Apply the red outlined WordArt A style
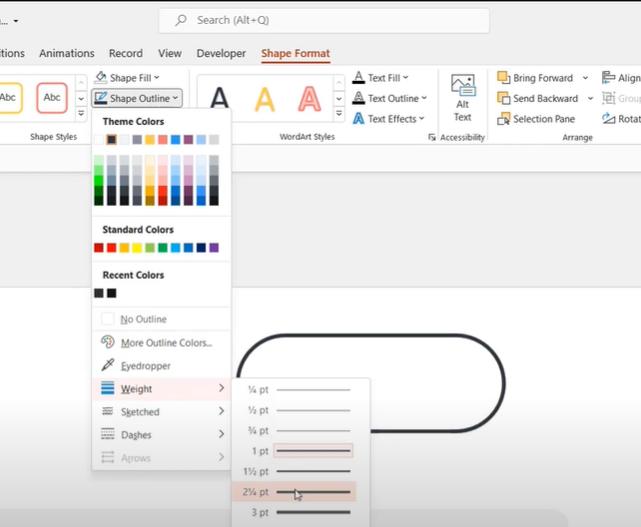Image resolution: width=641 pixels, height=527 pixels. pyautogui.click(x=309, y=98)
